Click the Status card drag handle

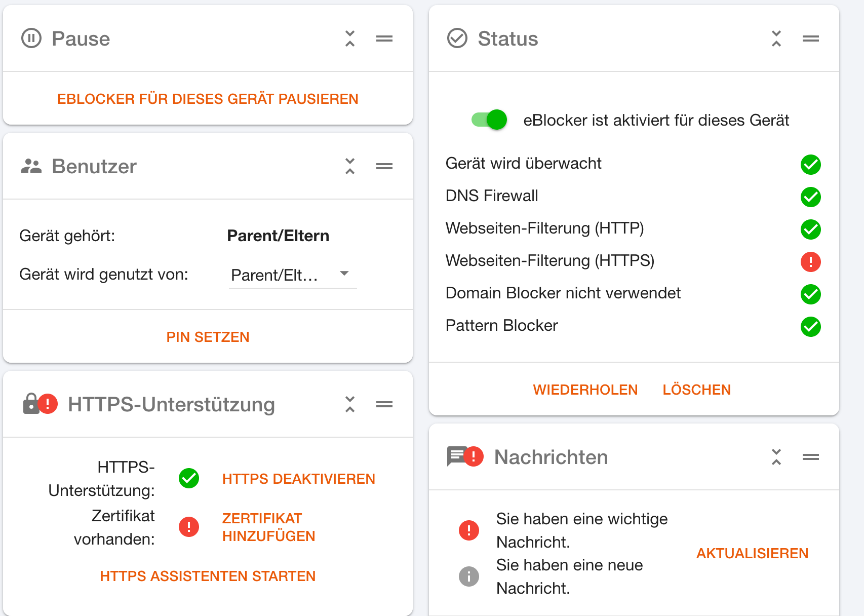[811, 38]
